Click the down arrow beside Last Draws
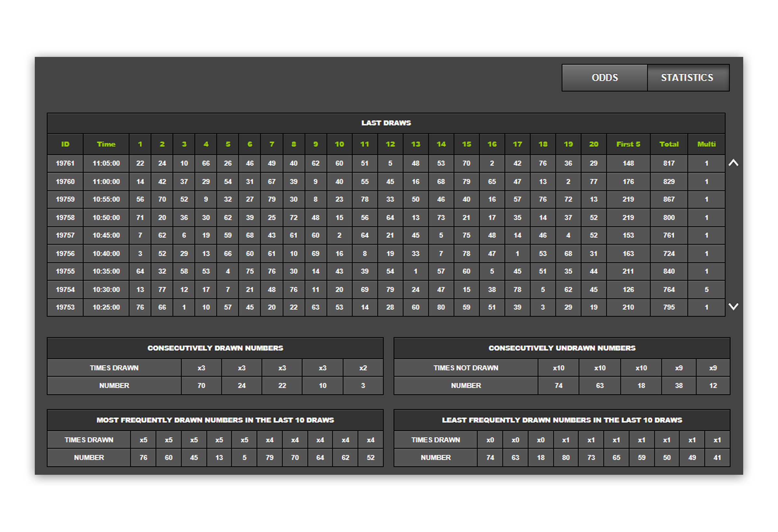 coord(733,307)
